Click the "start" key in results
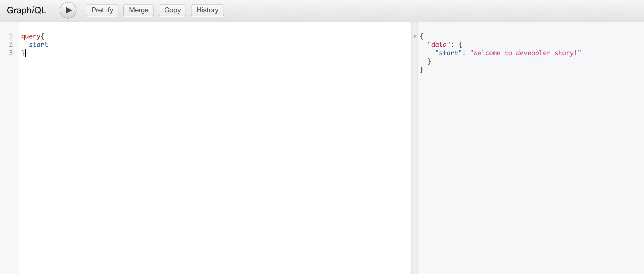The height and width of the screenshot is (274, 644). coord(449,53)
